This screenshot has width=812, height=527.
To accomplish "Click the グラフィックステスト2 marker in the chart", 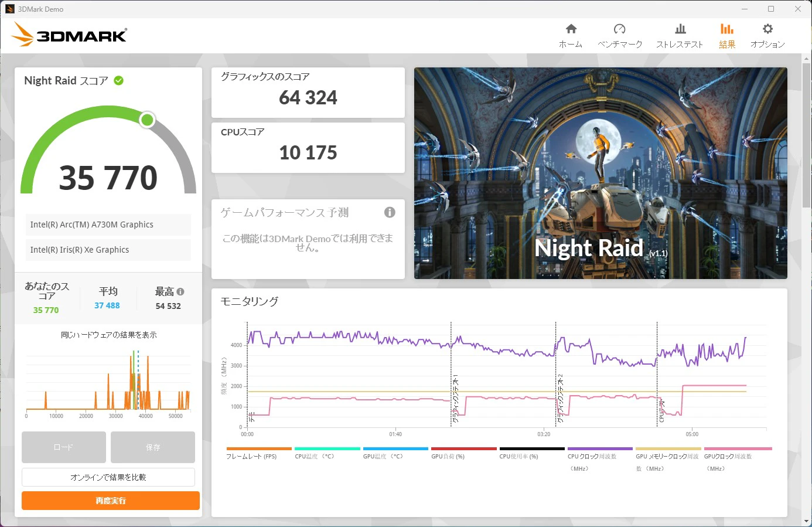I will [x=560, y=399].
